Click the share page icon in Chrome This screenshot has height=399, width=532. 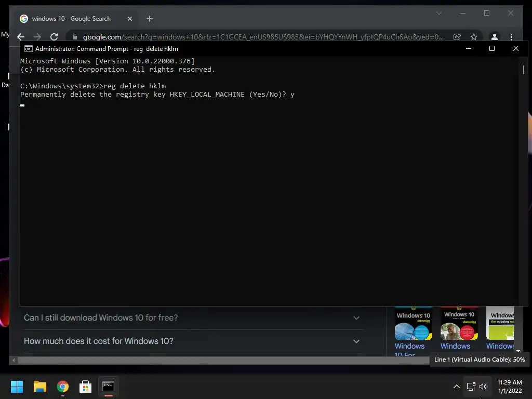click(x=457, y=37)
